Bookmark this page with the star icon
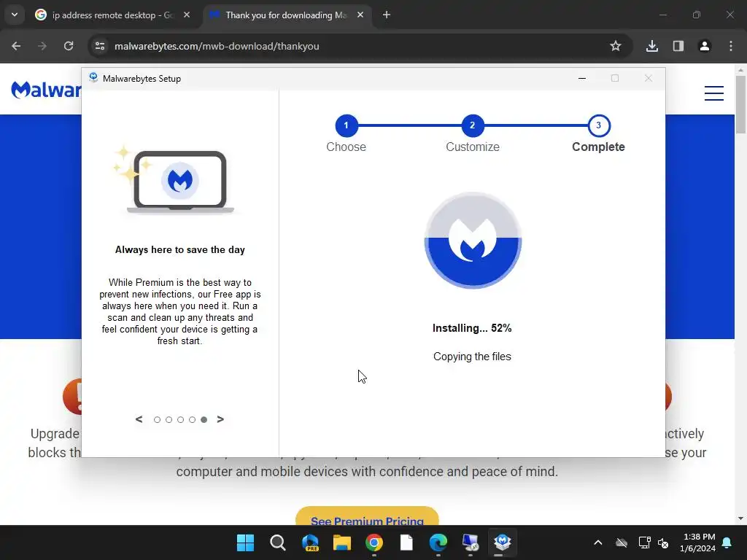The width and height of the screenshot is (747, 560). click(x=616, y=46)
